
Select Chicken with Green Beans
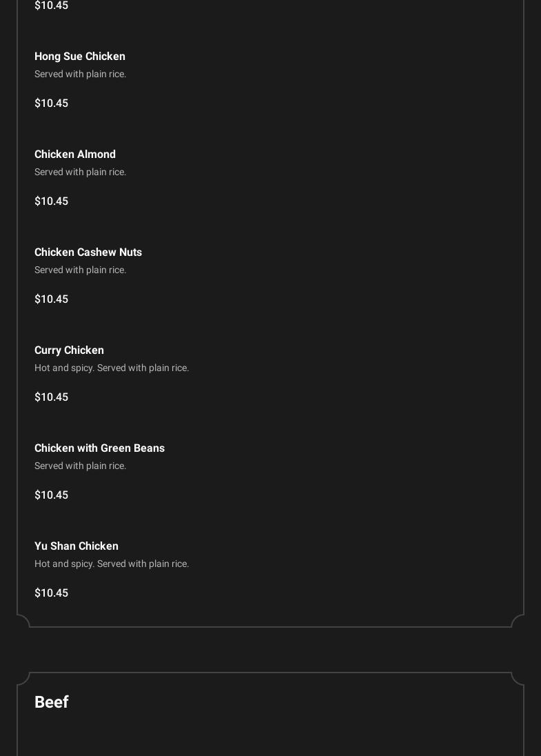[x=99, y=448]
